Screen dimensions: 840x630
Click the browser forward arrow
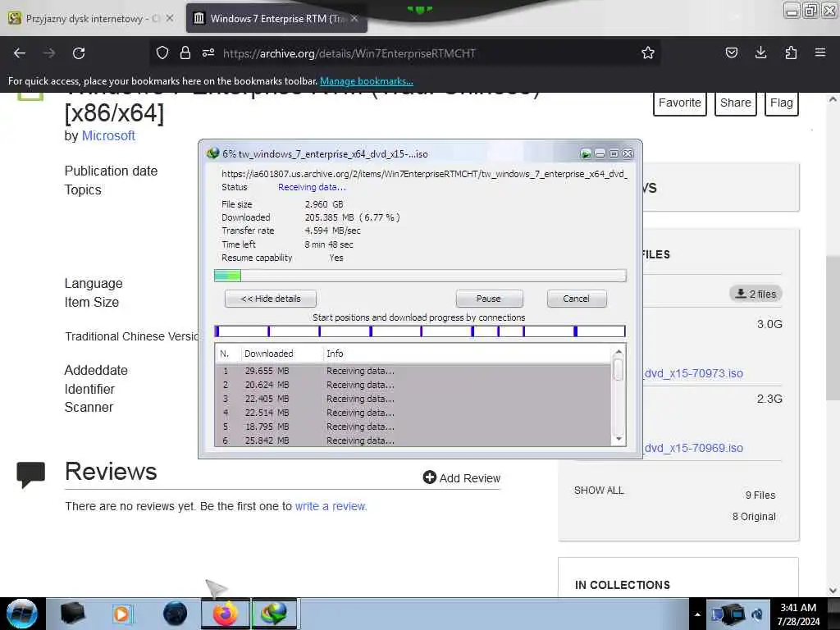(x=49, y=53)
